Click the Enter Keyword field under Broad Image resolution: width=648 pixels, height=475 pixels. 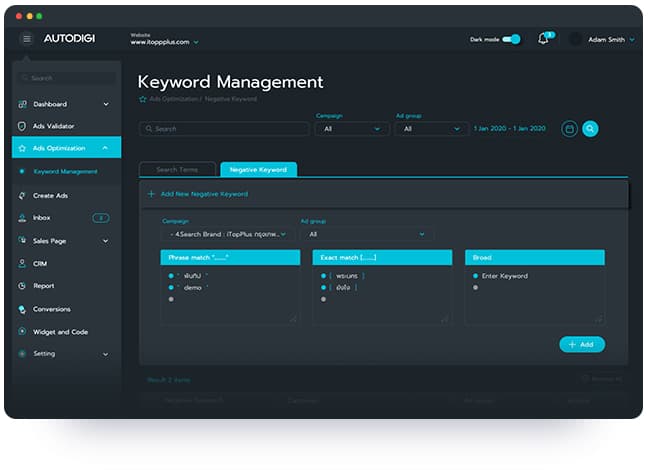tap(504, 276)
